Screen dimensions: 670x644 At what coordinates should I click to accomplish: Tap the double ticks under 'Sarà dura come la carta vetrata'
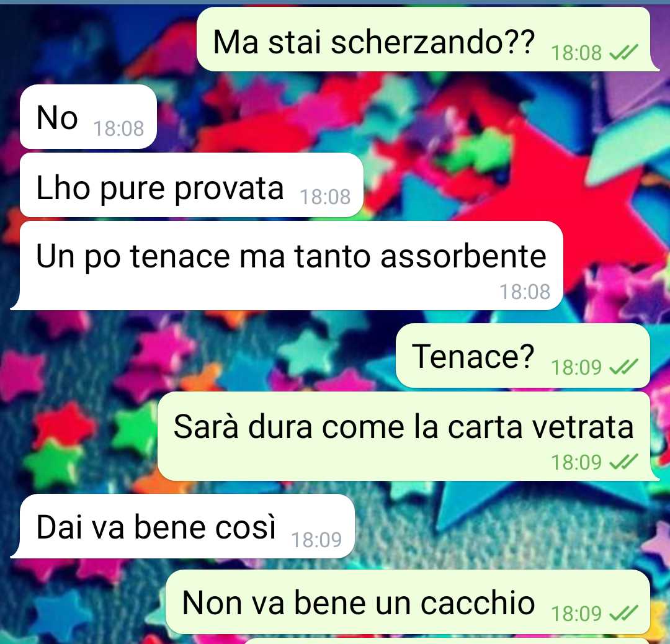[x=623, y=462]
